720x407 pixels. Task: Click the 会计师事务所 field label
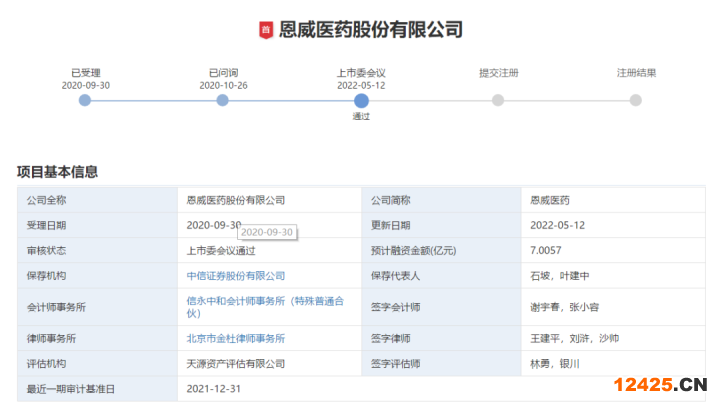point(56,307)
